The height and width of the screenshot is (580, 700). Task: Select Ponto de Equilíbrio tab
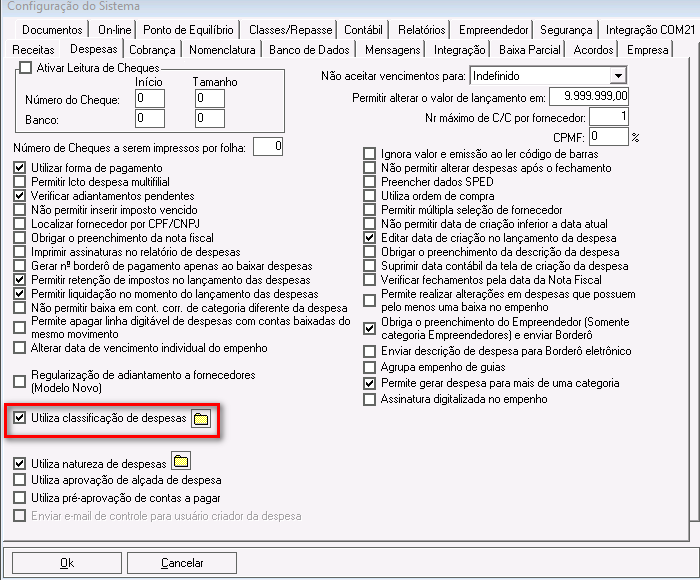pyautogui.click(x=188, y=30)
